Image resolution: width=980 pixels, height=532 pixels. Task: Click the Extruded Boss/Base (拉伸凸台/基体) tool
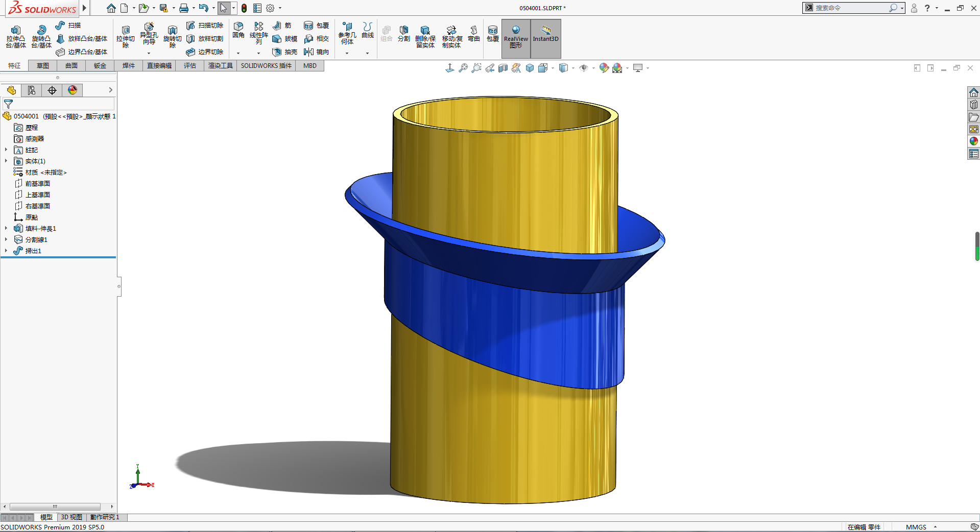tap(16, 36)
